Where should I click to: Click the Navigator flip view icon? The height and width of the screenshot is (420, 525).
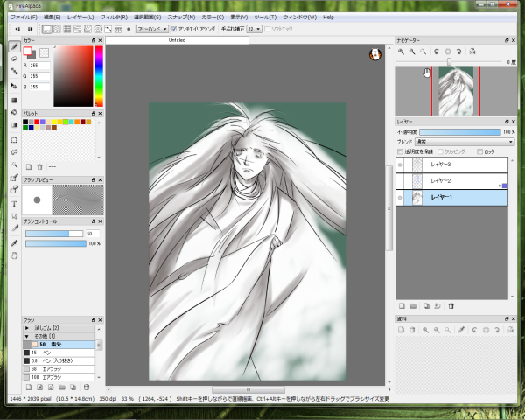(x=472, y=52)
